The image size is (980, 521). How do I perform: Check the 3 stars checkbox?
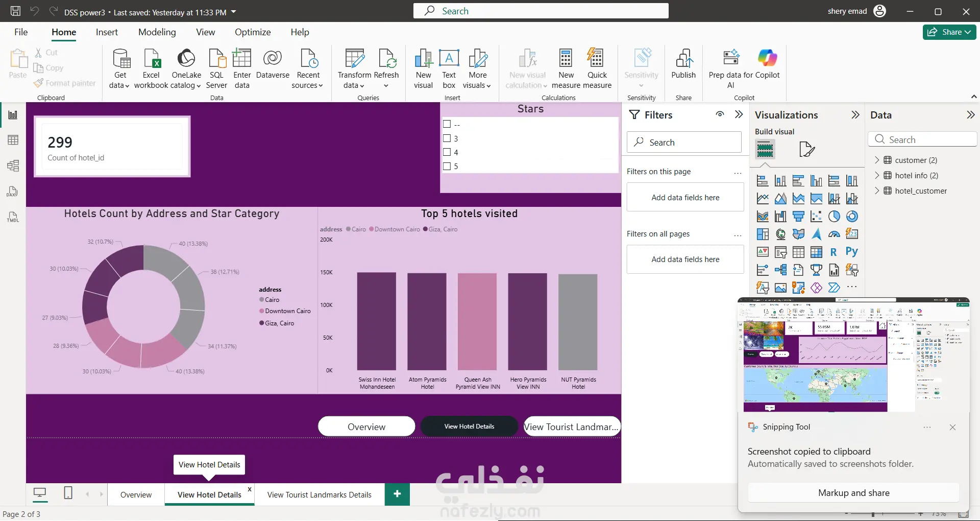[447, 138]
